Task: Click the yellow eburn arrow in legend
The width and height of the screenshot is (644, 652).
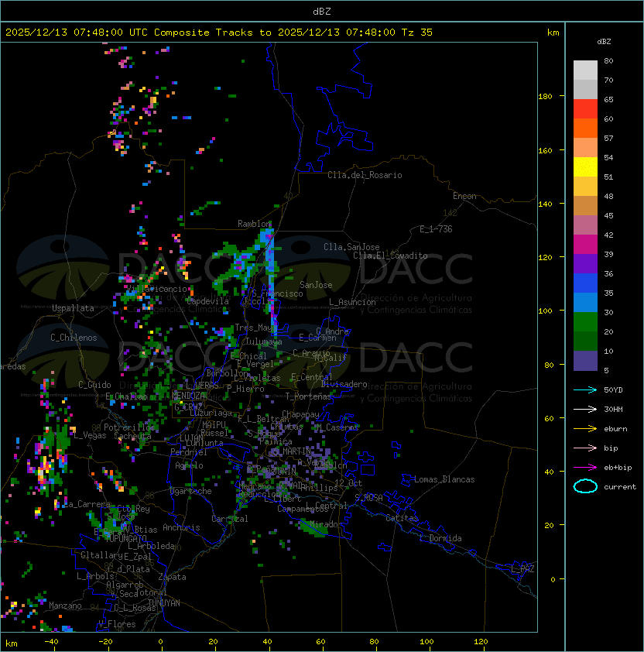Action: tap(585, 429)
